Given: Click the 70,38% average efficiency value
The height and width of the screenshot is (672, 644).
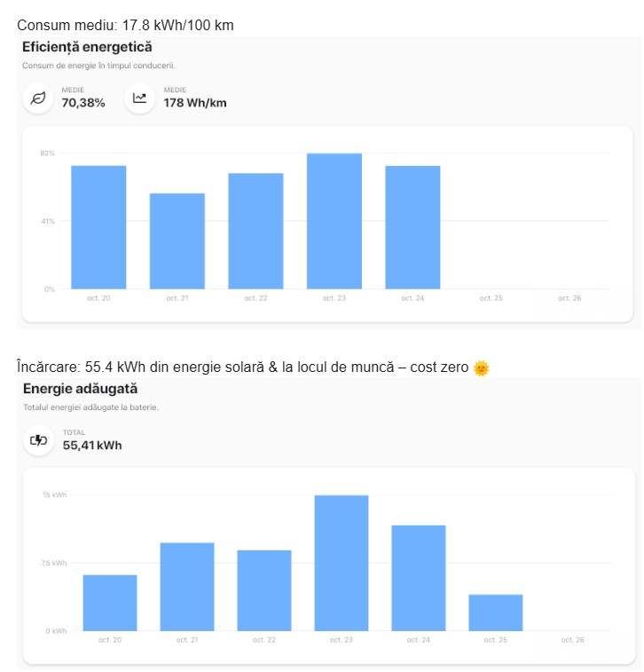Looking at the screenshot, I should [83, 103].
